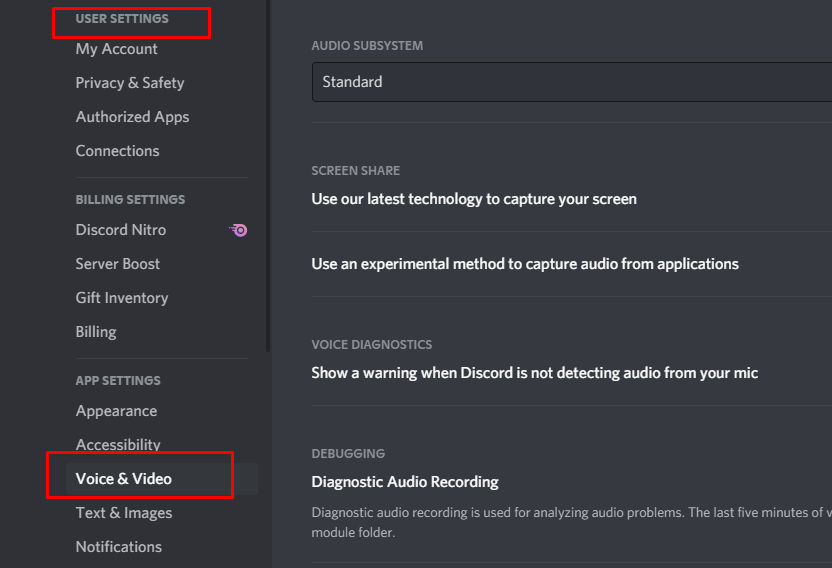Go to Connections settings
832x568 pixels.
click(x=117, y=151)
